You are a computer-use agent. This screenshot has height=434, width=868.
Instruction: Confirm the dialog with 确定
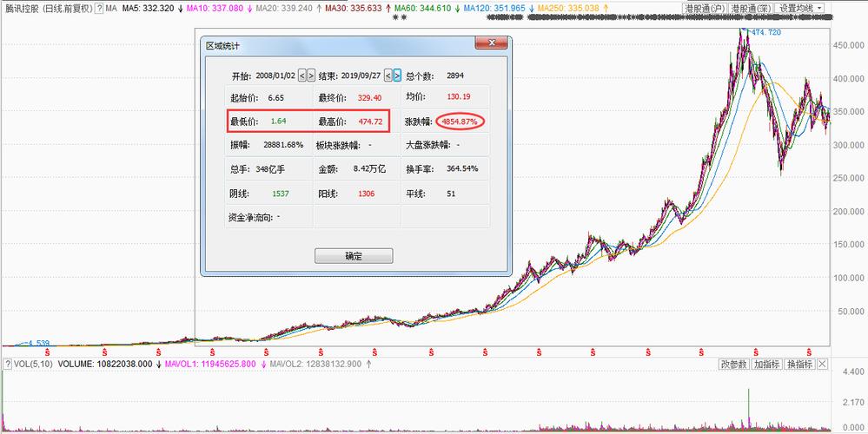[x=354, y=256]
